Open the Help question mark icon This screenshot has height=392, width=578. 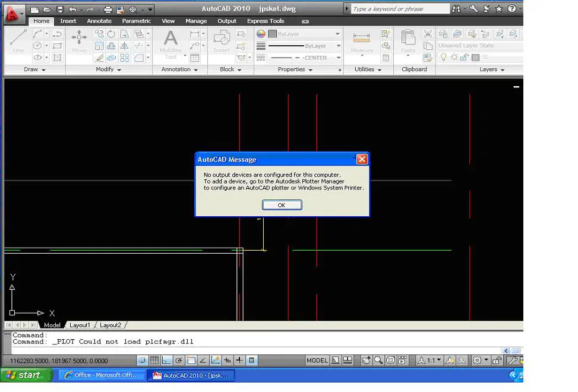click(511, 9)
